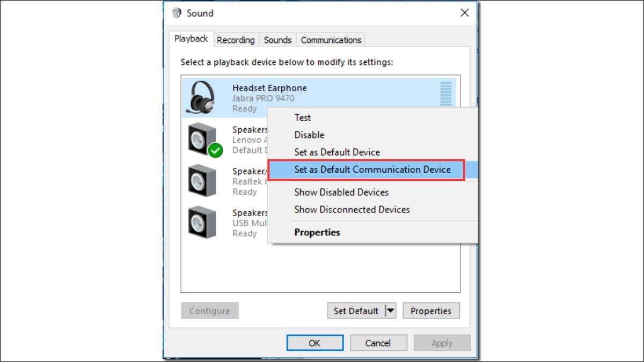Open the Sounds tab
The height and width of the screenshot is (362, 644).
click(x=277, y=40)
